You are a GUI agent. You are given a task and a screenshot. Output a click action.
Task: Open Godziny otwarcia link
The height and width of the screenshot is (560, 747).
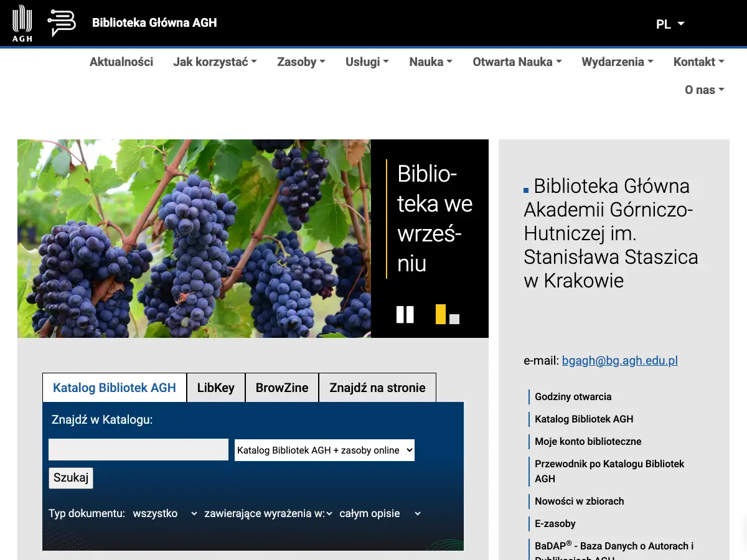click(573, 396)
